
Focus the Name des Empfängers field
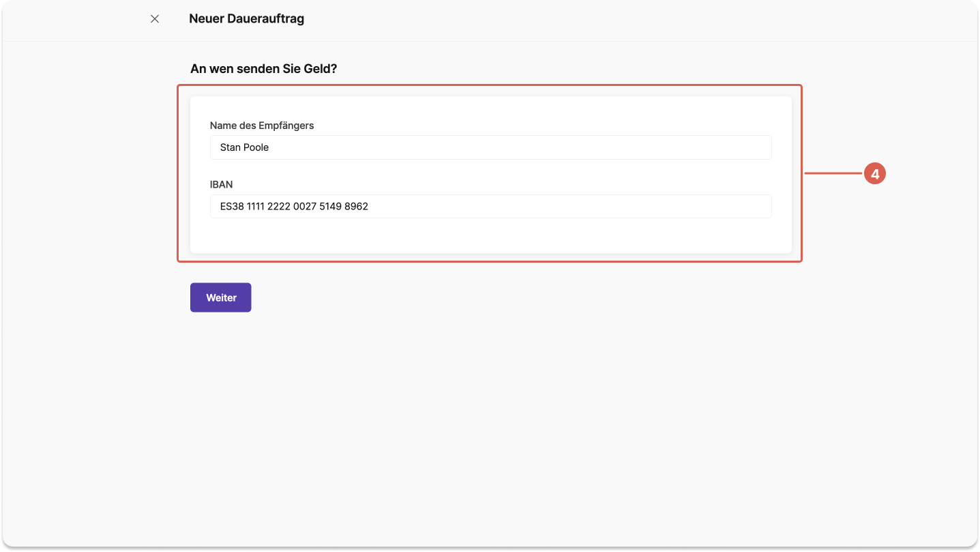[x=491, y=147]
